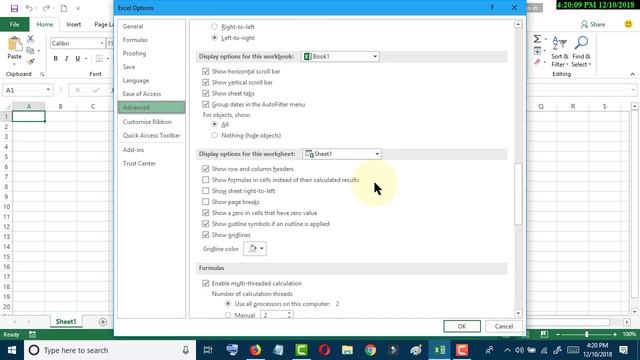640x360 pixels.
Task: Click the AutoSum sigma icon
Action: click(537, 39)
